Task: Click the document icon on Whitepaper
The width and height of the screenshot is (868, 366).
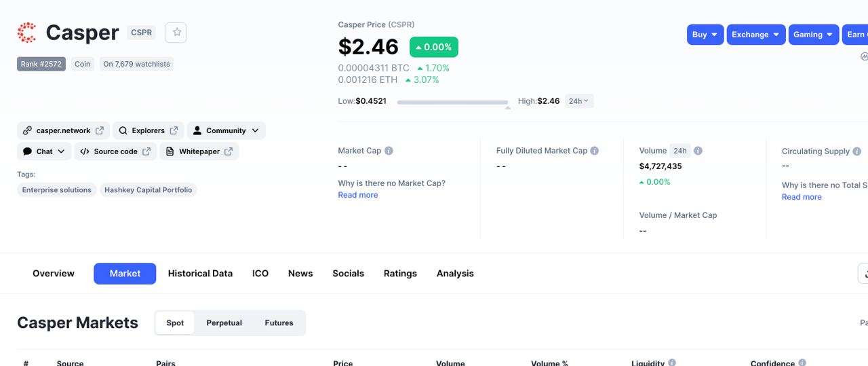Action: (x=170, y=151)
